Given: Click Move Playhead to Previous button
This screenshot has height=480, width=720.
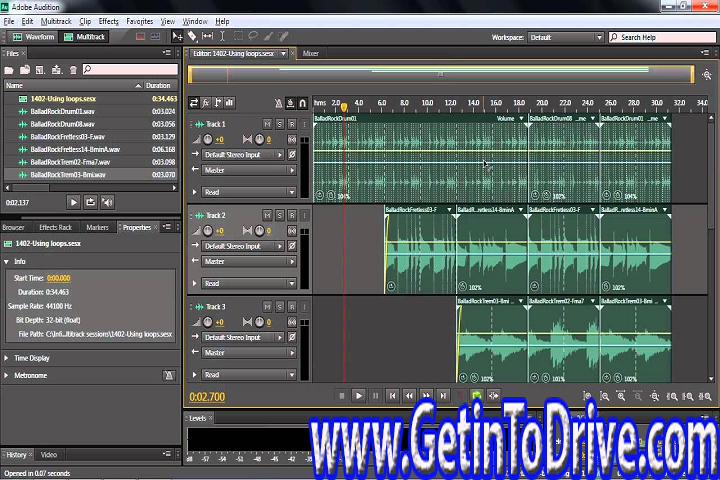Looking at the screenshot, I should pyautogui.click(x=393, y=395).
